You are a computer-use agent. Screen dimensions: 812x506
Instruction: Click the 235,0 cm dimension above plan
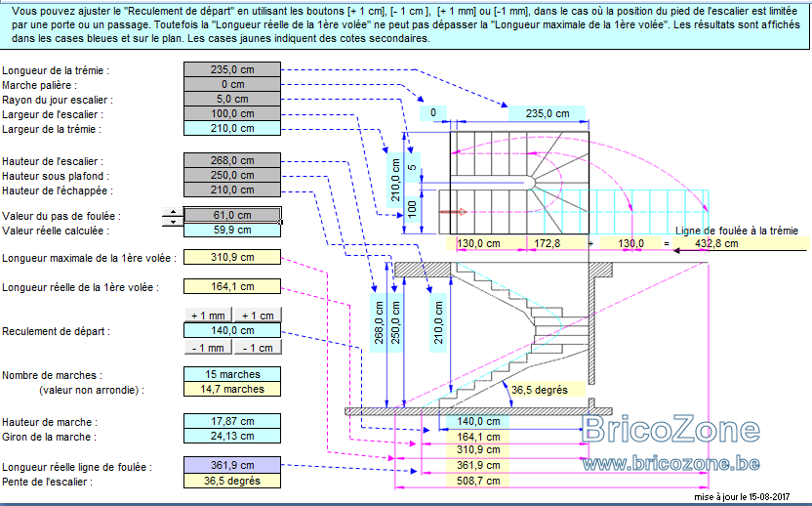(548, 113)
